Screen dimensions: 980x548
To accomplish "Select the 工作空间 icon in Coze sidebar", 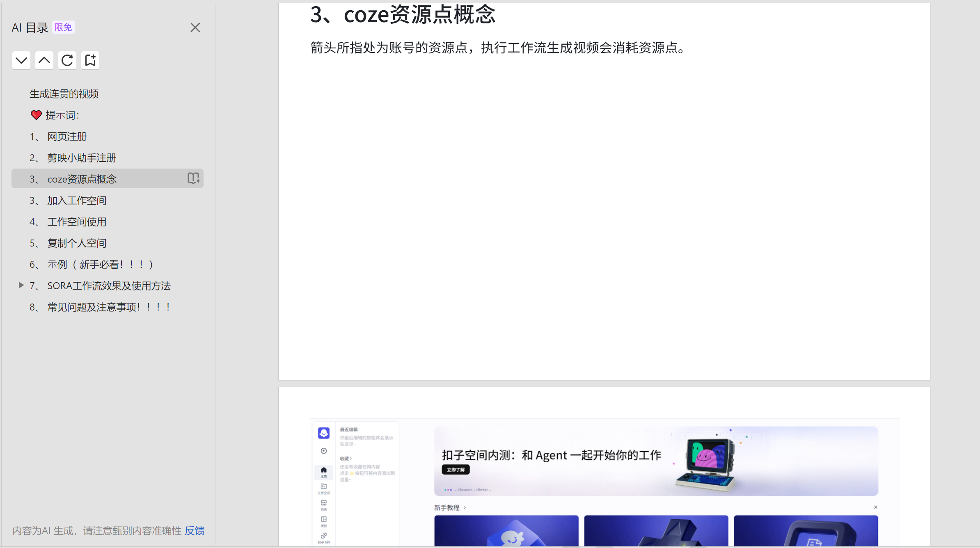I will tap(324, 486).
